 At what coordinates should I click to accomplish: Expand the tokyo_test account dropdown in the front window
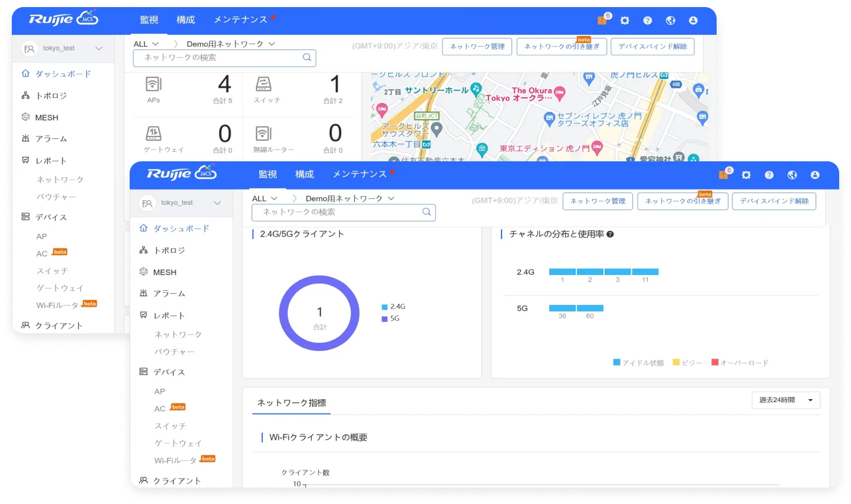coord(217,203)
